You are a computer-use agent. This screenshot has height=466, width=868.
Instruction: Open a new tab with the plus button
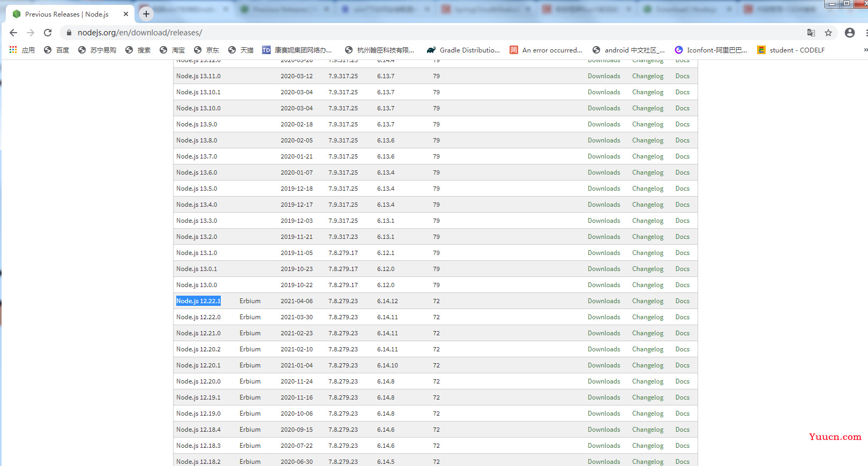pyautogui.click(x=146, y=14)
